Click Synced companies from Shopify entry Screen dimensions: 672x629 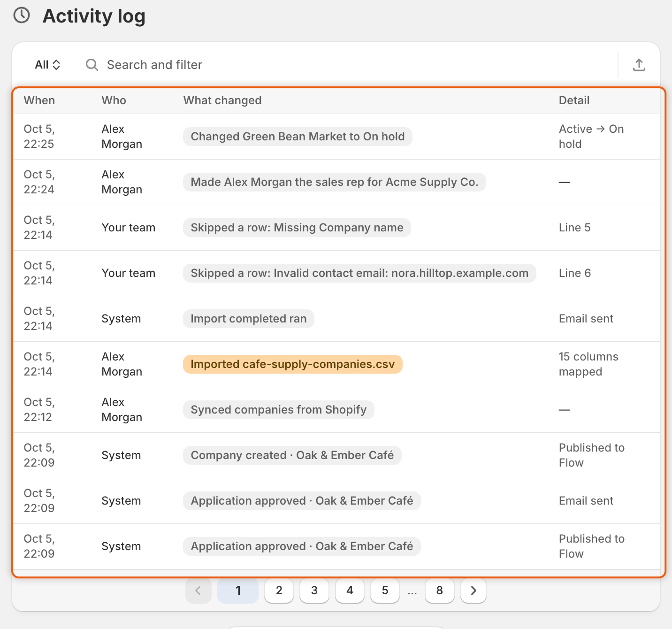click(x=278, y=410)
